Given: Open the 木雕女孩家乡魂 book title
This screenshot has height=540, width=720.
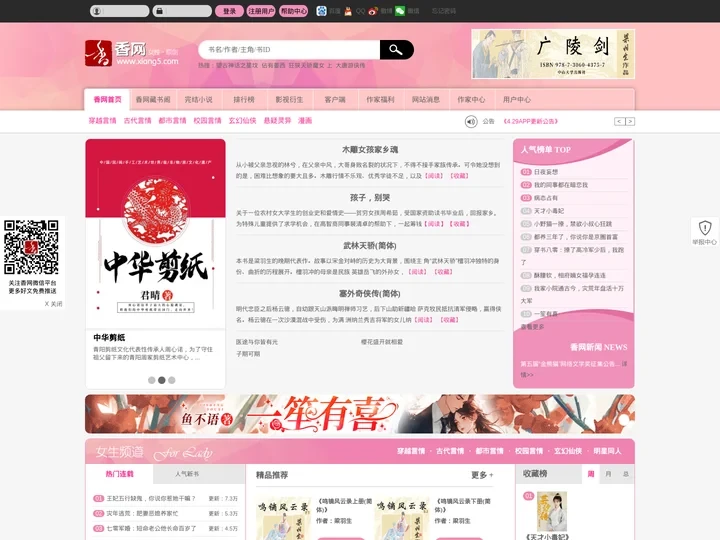Looking at the screenshot, I should 370,150.
